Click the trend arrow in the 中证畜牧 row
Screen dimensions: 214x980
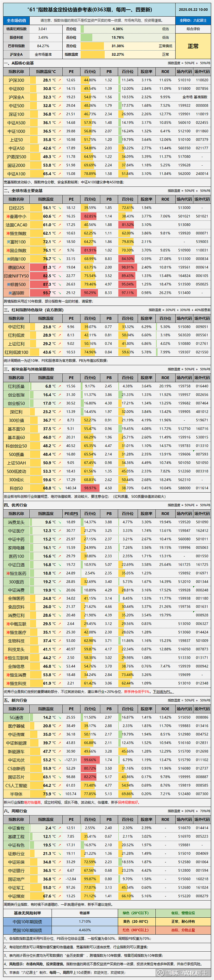(x=60, y=828)
